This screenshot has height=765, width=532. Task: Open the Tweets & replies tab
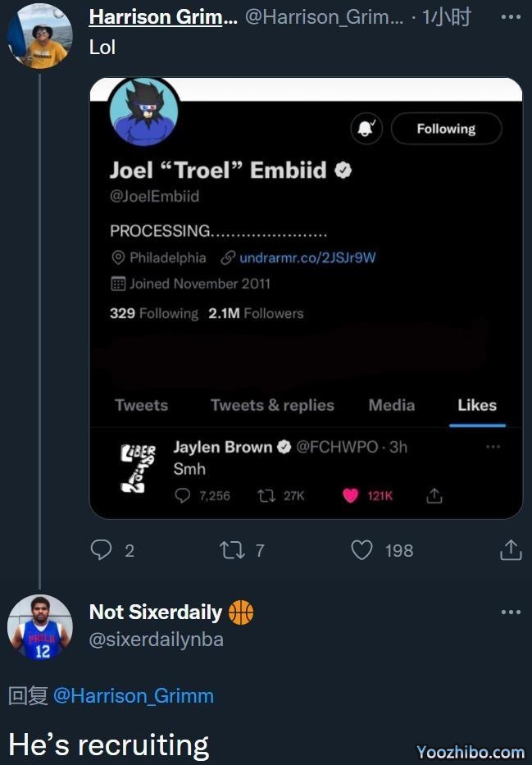pyautogui.click(x=272, y=405)
